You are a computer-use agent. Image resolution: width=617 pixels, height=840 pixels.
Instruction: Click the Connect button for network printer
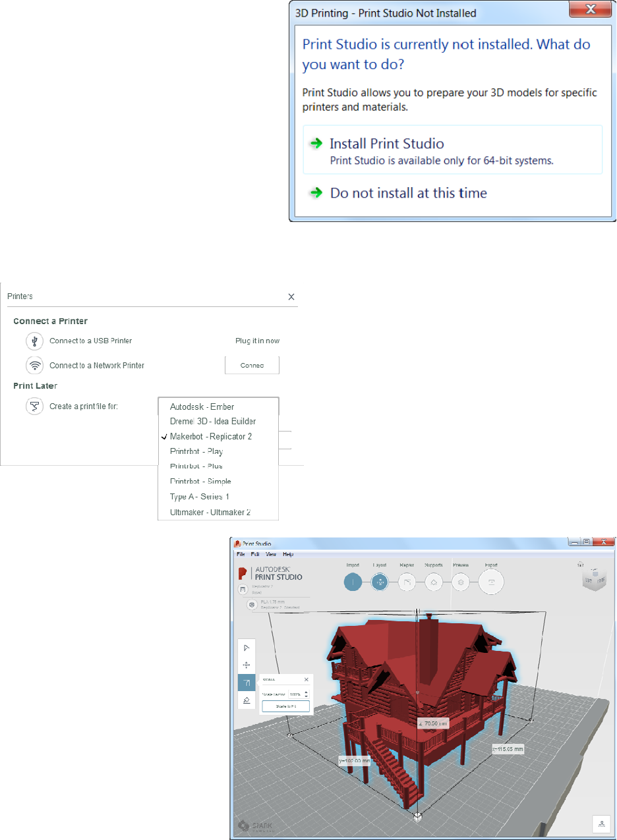(252, 365)
